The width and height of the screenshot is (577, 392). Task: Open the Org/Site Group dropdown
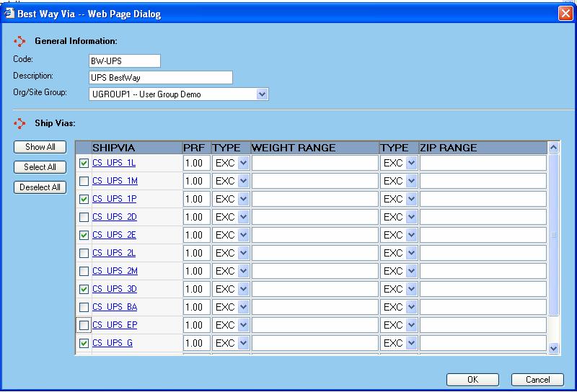(262, 94)
